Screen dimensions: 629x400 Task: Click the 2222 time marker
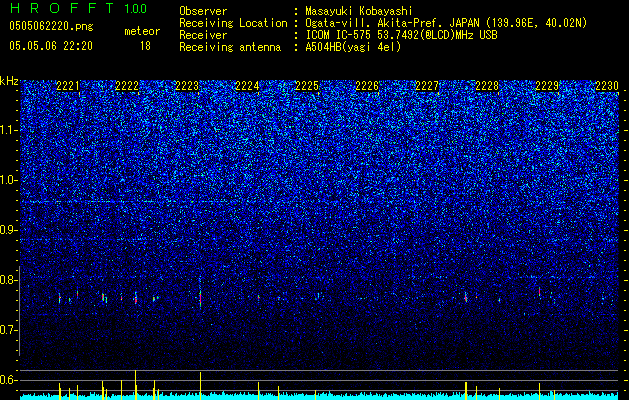tap(127, 86)
